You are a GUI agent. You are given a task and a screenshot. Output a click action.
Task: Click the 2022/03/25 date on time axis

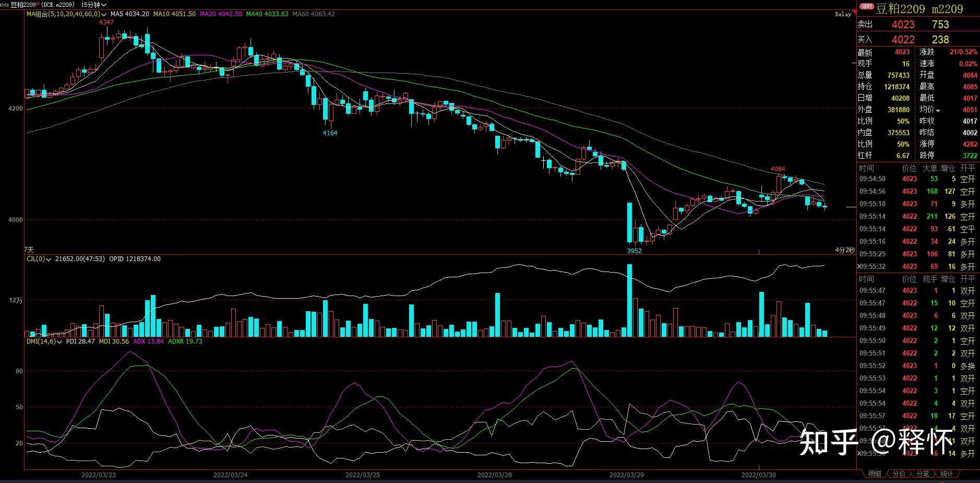coord(363,475)
